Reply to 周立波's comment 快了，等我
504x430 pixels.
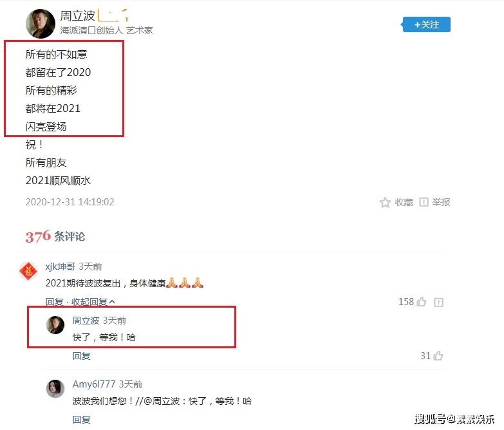[x=81, y=356]
